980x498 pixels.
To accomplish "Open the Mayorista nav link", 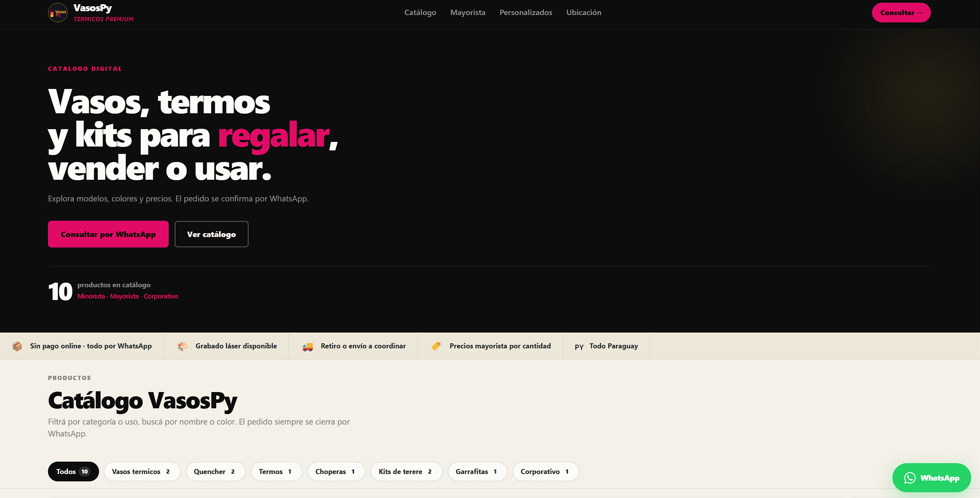I will pos(468,12).
